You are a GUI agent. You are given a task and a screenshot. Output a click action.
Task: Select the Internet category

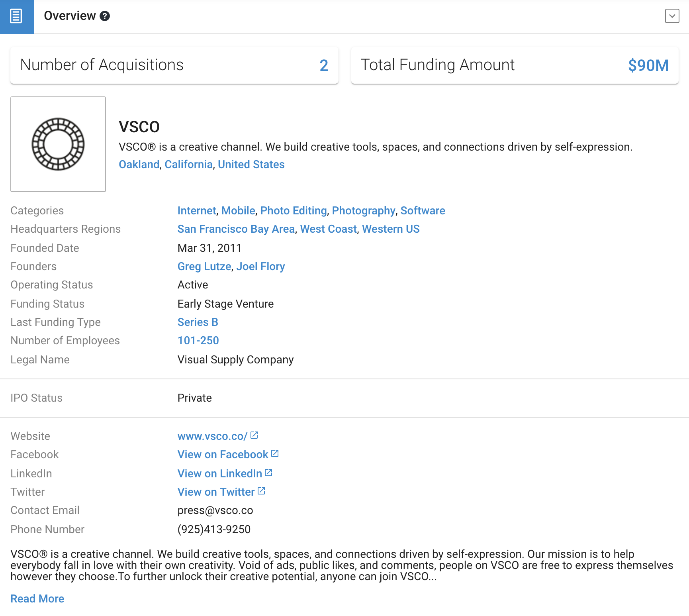pos(197,211)
